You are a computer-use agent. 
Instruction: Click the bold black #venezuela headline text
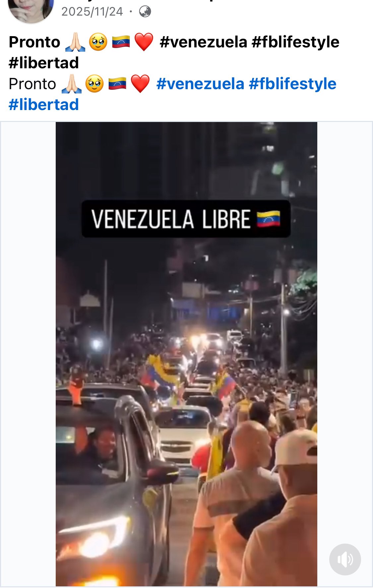point(204,42)
